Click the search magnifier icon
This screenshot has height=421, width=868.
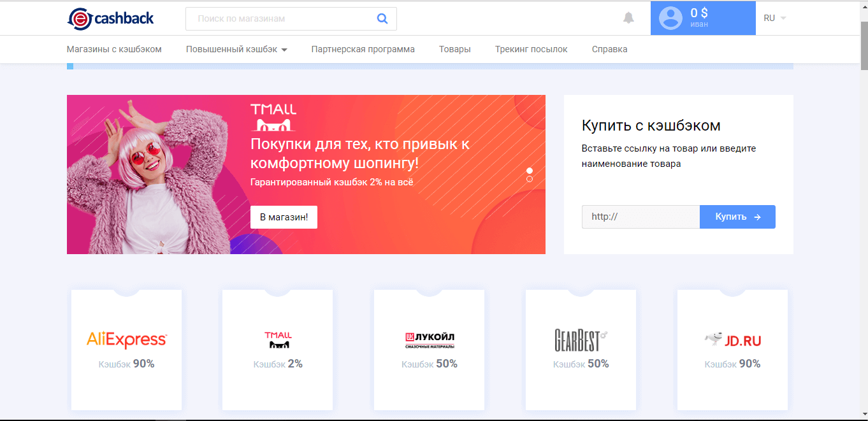coord(382,18)
